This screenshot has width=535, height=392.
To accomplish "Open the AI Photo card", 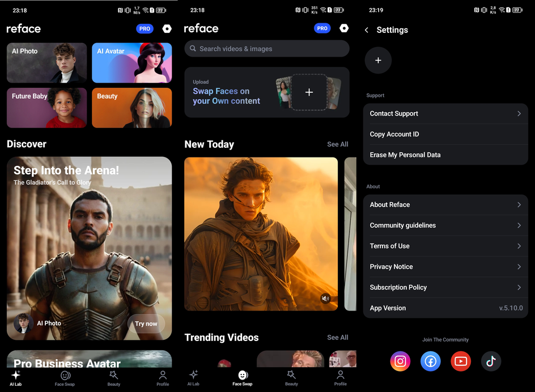I will pos(46,63).
